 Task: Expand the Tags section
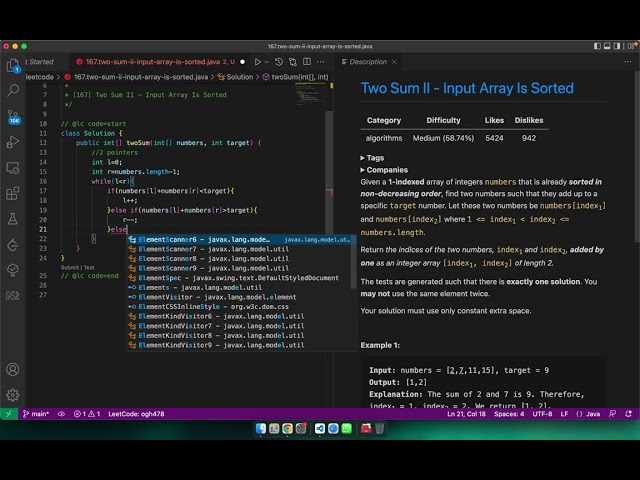(x=372, y=158)
